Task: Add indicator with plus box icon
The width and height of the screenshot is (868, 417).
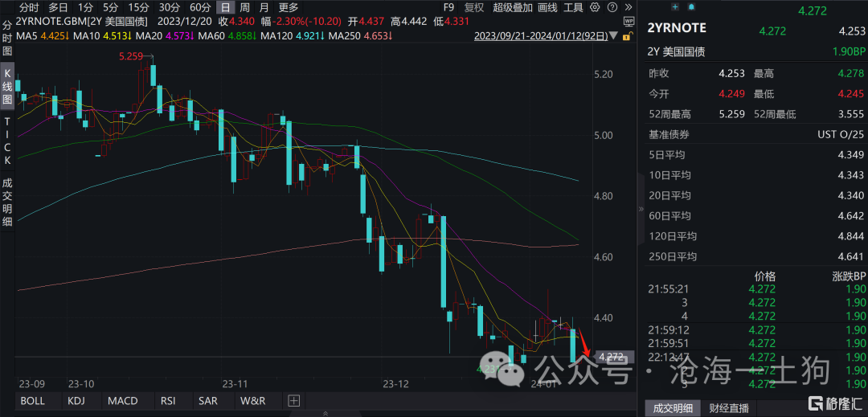Action: tap(293, 400)
